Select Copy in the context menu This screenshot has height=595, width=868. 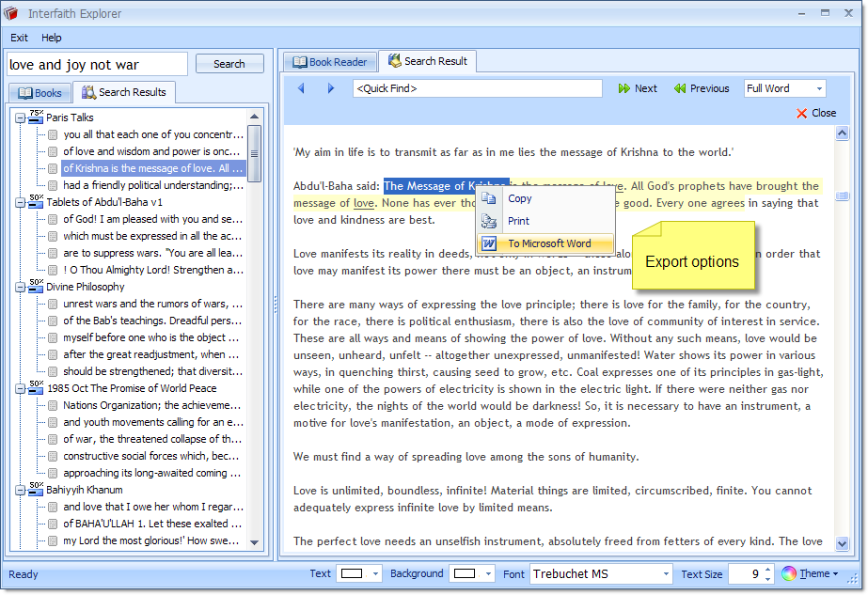click(519, 198)
